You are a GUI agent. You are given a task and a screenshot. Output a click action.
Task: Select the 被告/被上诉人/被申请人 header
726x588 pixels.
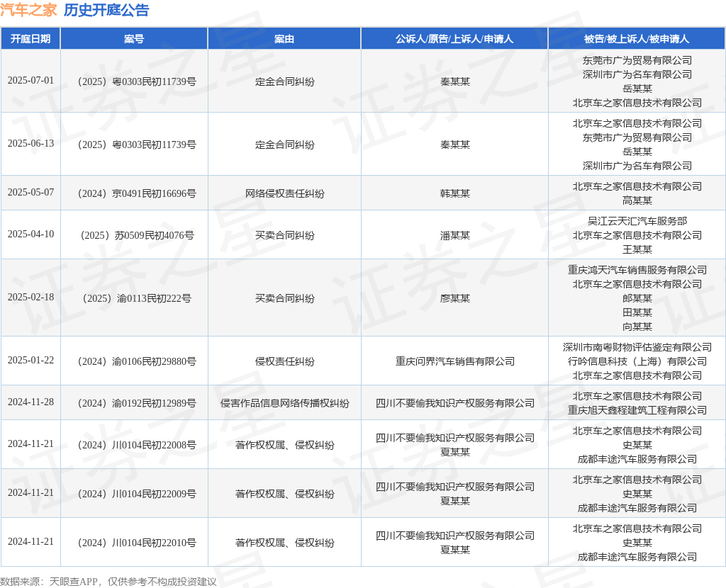pos(637,39)
